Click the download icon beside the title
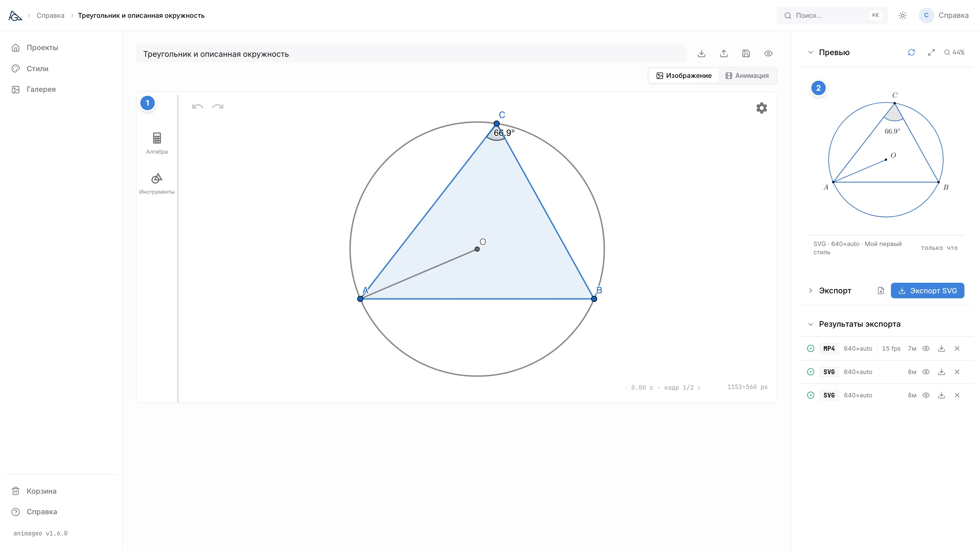Screen dimensions: 980x551 tap(702, 54)
